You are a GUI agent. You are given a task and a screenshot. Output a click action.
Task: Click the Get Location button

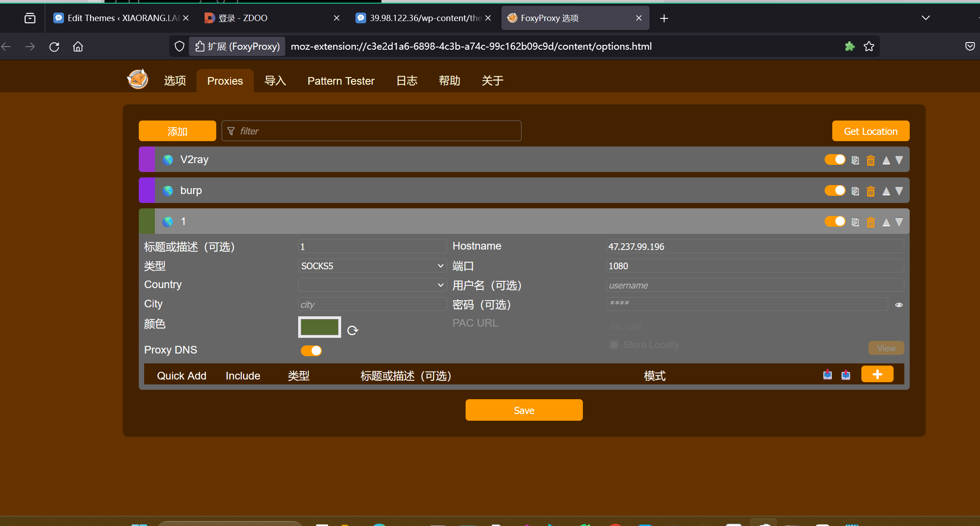(x=870, y=131)
